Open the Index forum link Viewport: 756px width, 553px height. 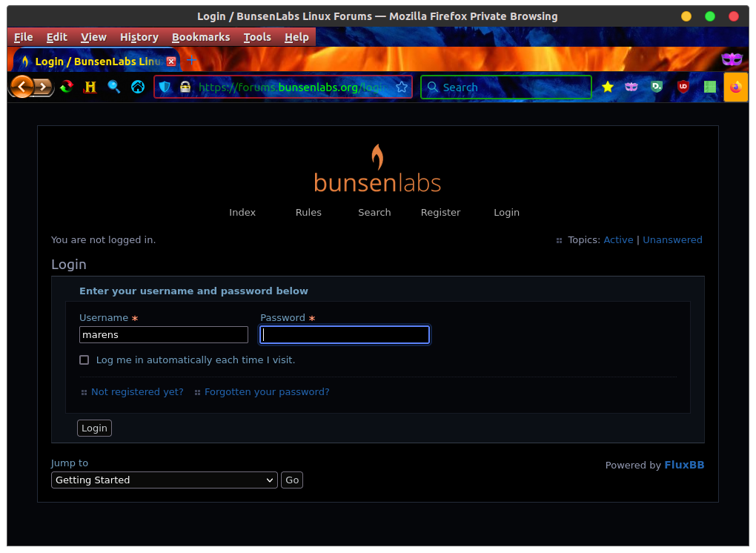coord(242,213)
